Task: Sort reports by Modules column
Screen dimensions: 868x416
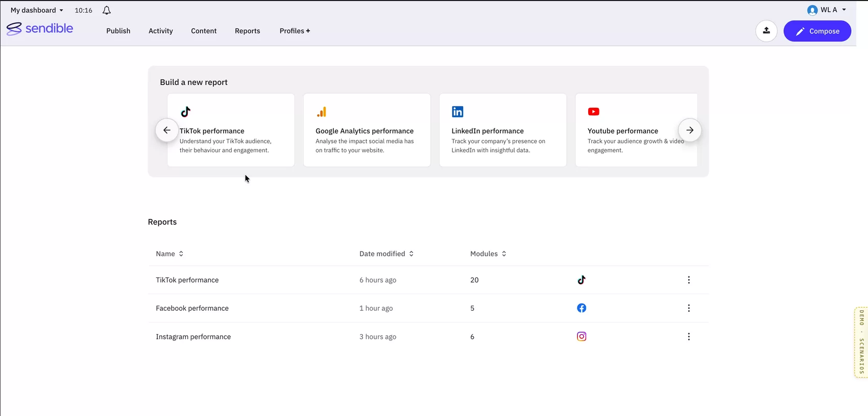Action: coord(488,253)
